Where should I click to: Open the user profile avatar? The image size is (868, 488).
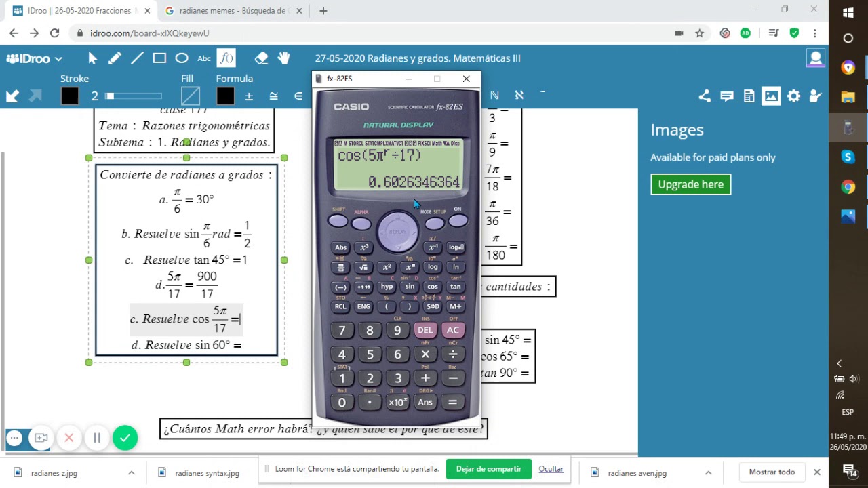pos(815,58)
